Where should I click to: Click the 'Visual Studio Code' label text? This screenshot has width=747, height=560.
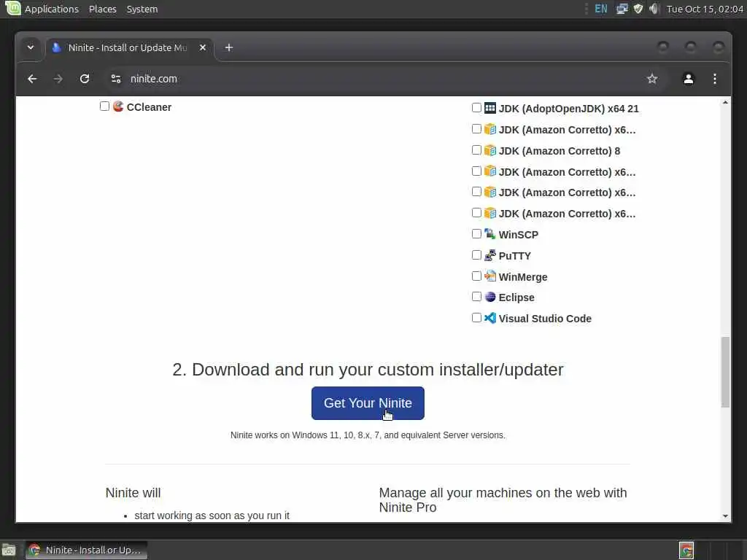[545, 319]
